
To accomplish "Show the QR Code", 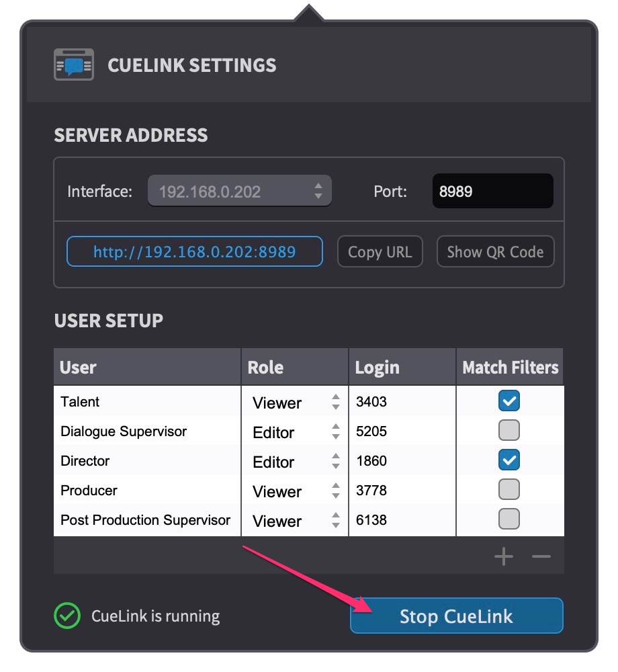I will point(496,251).
